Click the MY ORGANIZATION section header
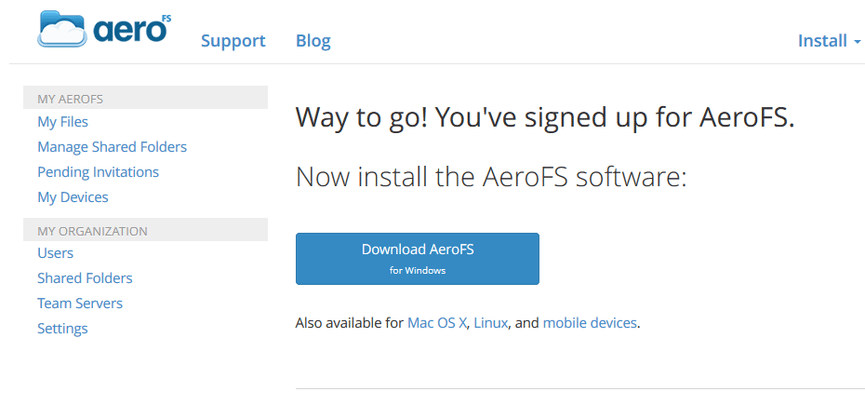Image resolution: width=865 pixels, height=405 pixels. 146,230
